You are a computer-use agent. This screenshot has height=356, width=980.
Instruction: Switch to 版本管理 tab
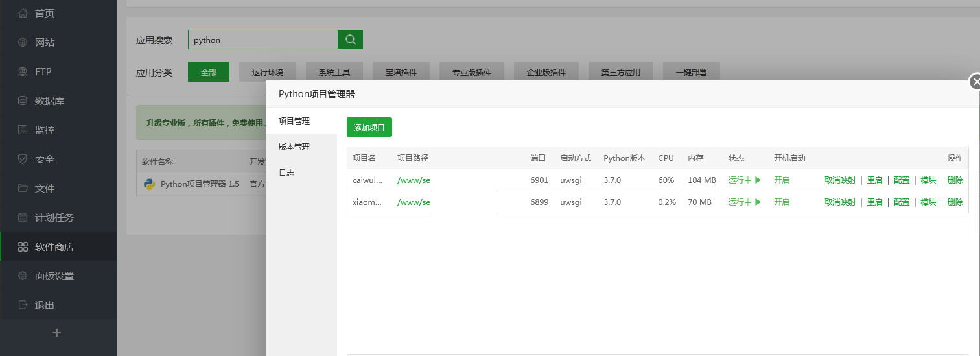pos(294,147)
